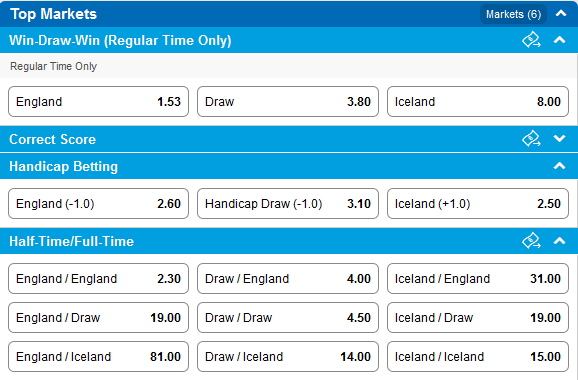578x380 pixels.
Task: Choose Iceland (+1.0) handicap at 2.50
Action: pyautogui.click(x=478, y=203)
